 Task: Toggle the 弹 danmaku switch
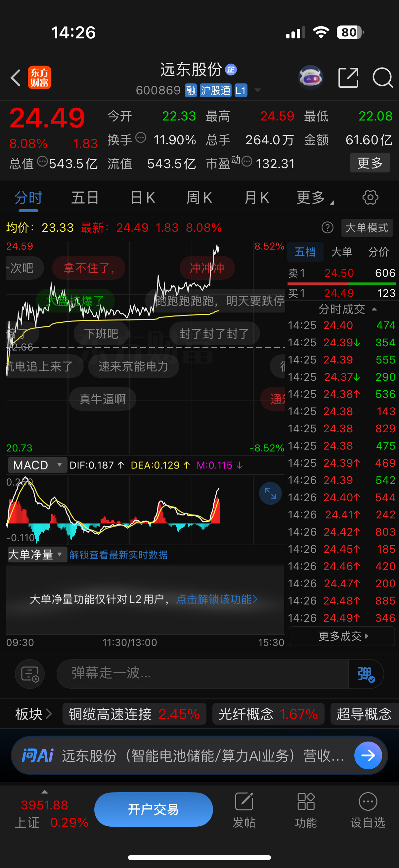(x=366, y=674)
